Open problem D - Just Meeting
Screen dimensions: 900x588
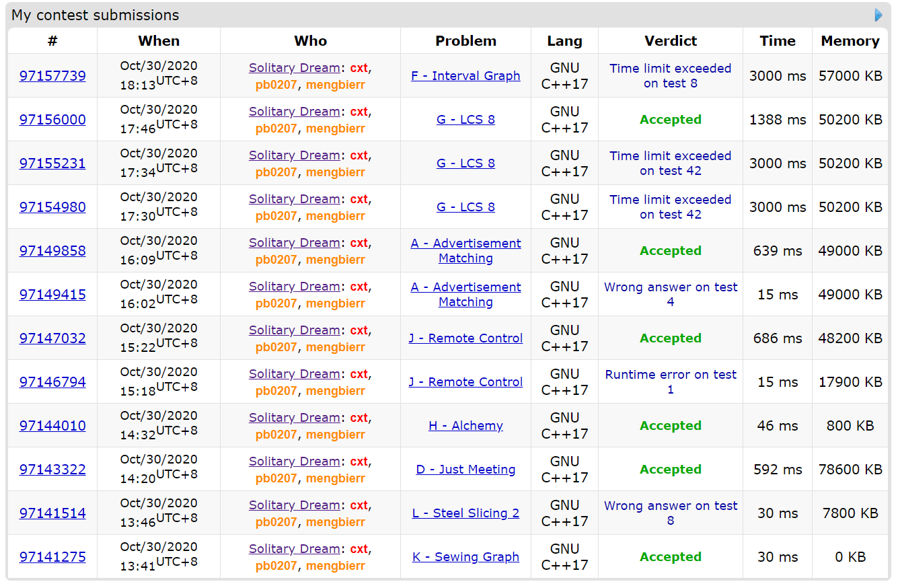465,470
